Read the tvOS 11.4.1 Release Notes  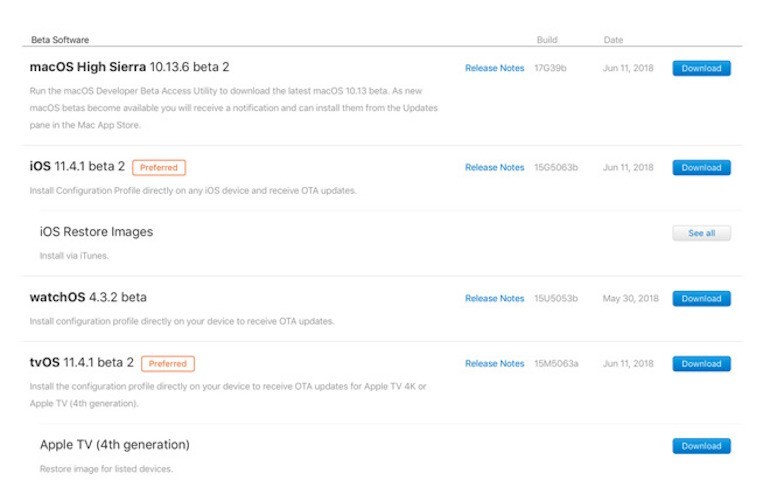494,364
